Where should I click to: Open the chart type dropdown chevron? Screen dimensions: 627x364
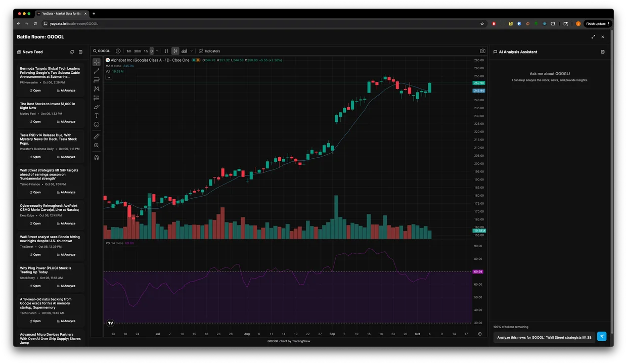coord(192,51)
